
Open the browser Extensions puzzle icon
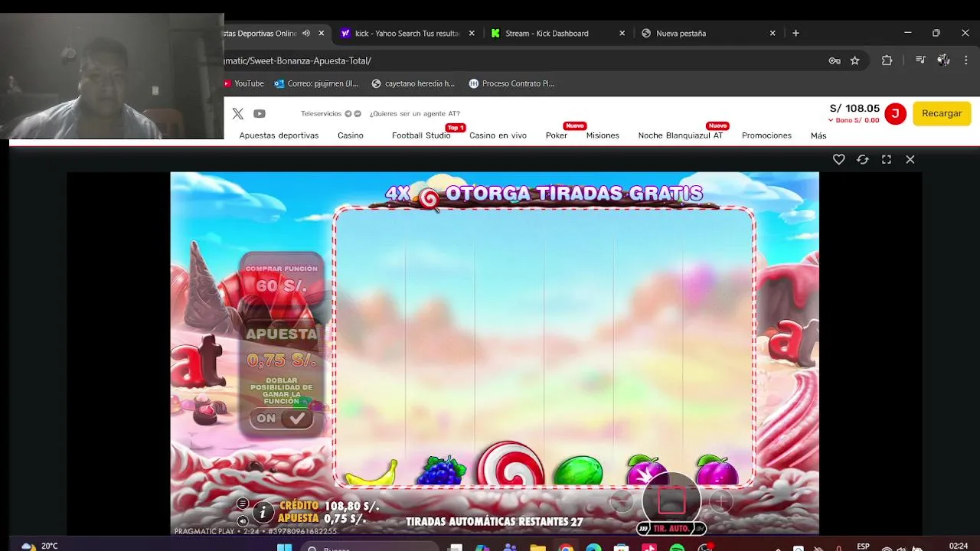pos(887,60)
